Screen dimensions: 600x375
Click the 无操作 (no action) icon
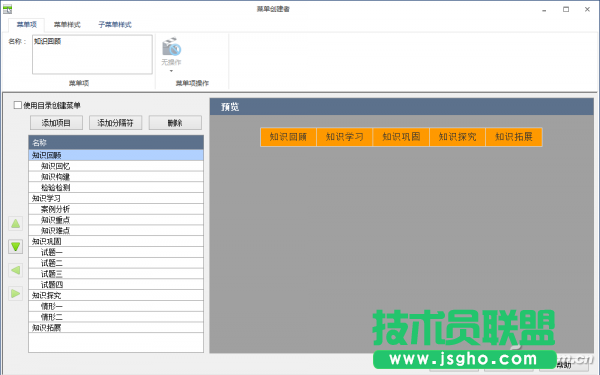171,47
